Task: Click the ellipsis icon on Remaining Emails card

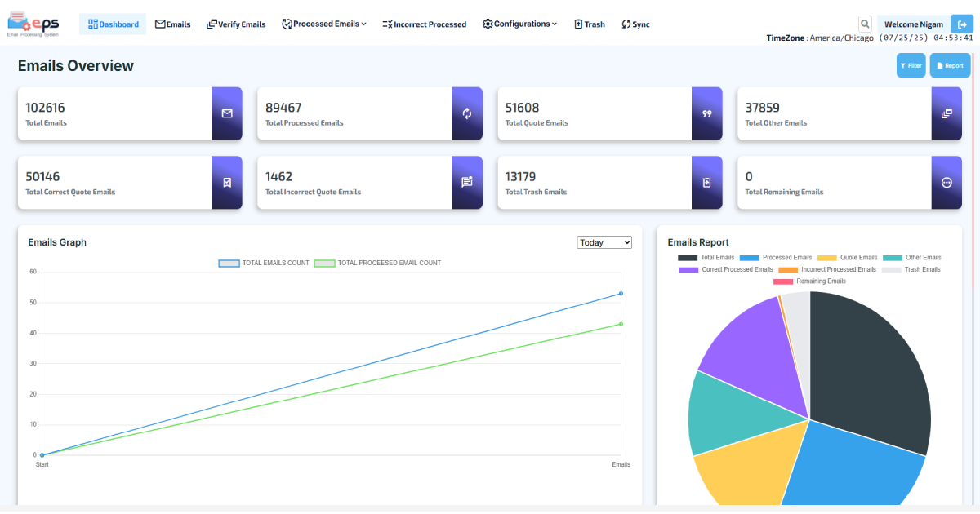Action: pos(947,183)
